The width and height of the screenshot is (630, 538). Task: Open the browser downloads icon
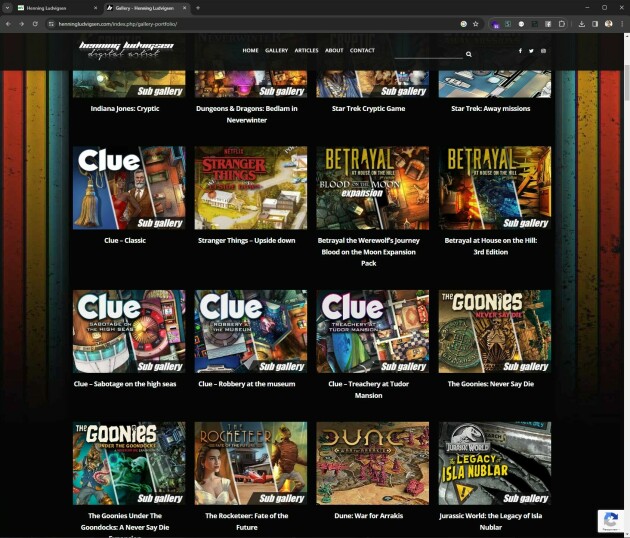[x=581, y=24]
